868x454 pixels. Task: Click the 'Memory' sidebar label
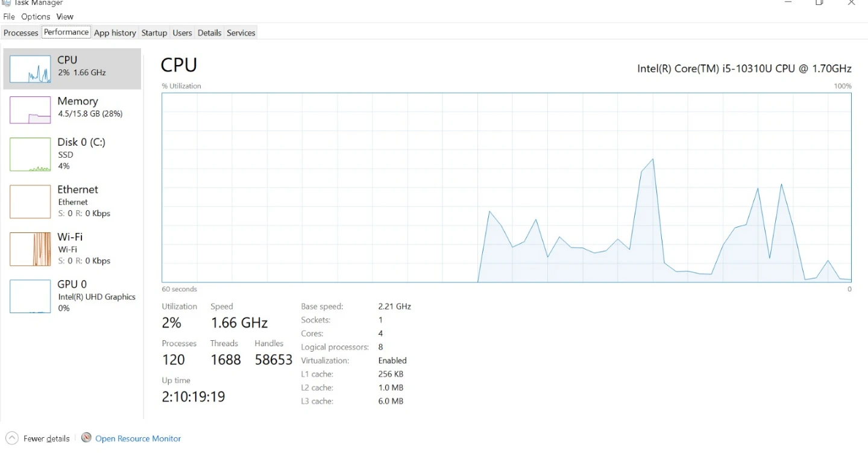pyautogui.click(x=78, y=101)
